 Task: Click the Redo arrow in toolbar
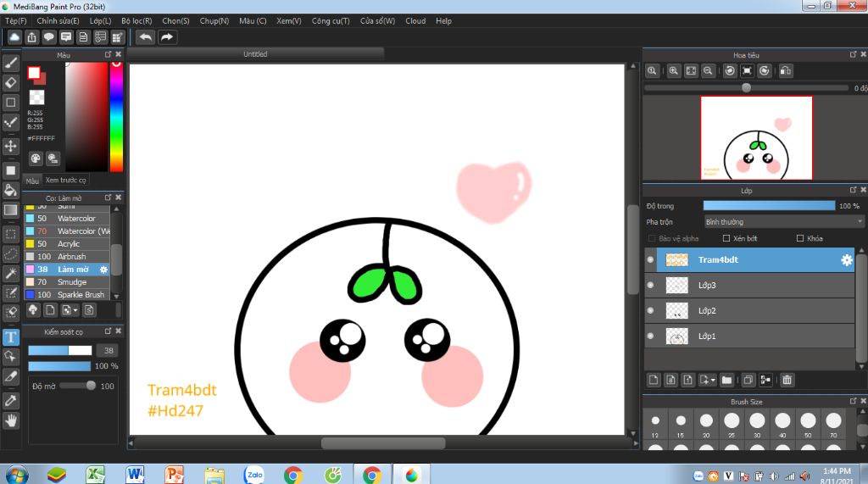tap(167, 37)
